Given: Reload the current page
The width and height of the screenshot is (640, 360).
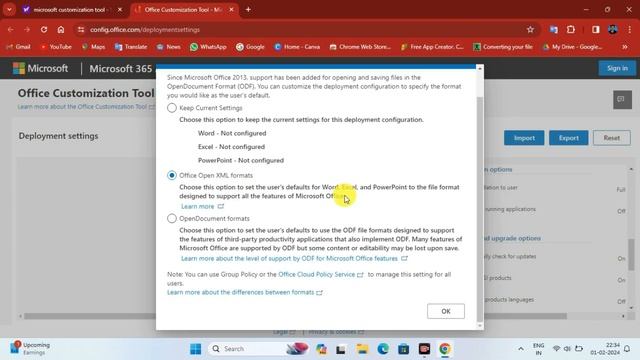Looking at the screenshot, I should coord(44,29).
